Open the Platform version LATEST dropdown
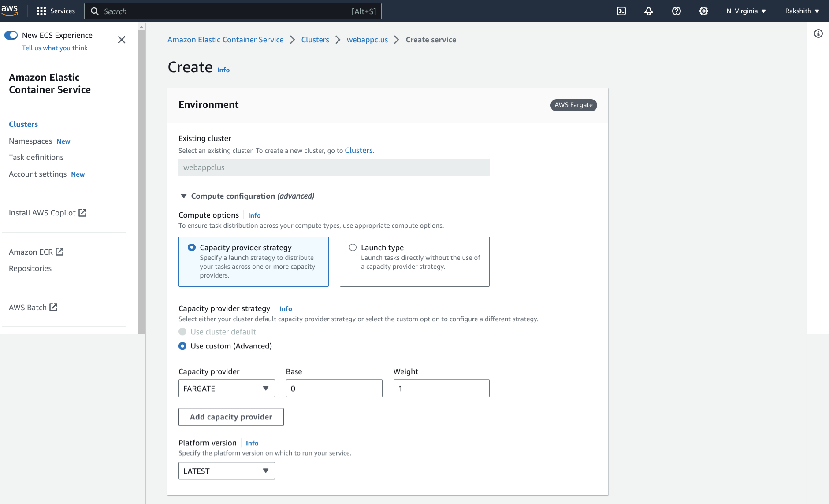The image size is (829, 504). pyautogui.click(x=227, y=471)
